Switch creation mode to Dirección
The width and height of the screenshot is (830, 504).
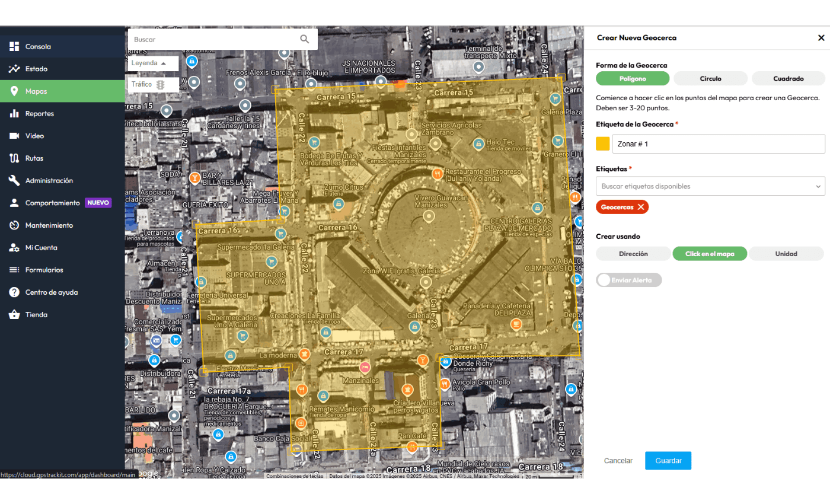[x=633, y=254]
